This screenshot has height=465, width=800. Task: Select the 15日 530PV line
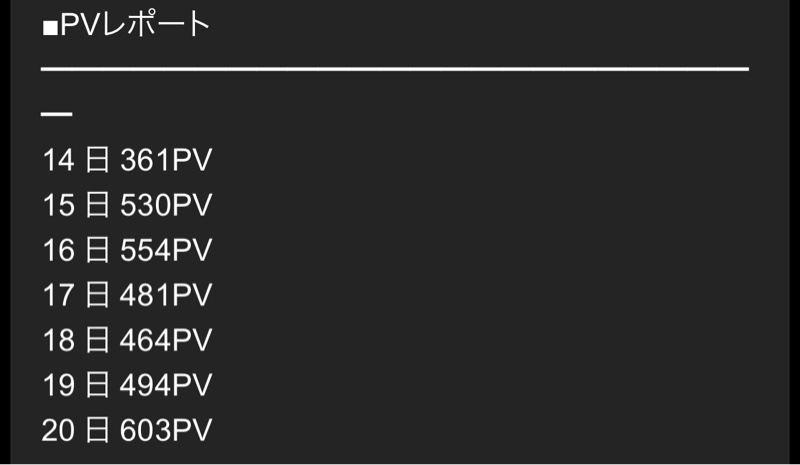point(127,205)
